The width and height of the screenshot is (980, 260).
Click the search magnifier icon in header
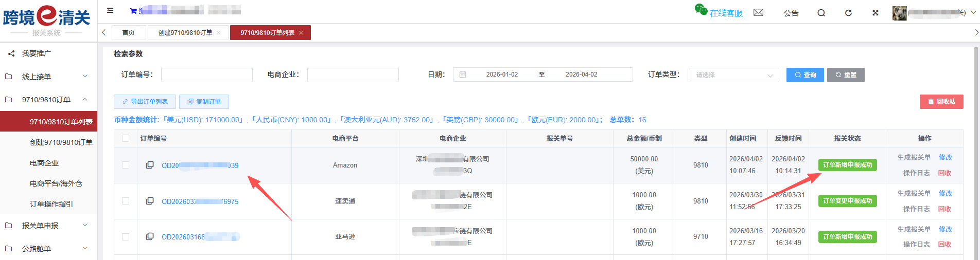pyautogui.click(x=821, y=13)
